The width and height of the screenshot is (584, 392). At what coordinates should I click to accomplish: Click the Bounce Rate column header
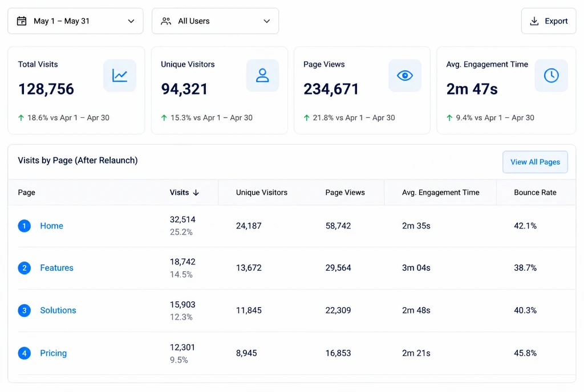[535, 192]
